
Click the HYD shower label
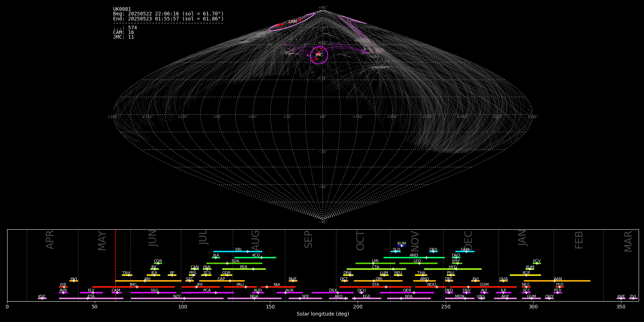[x=453, y=267]
